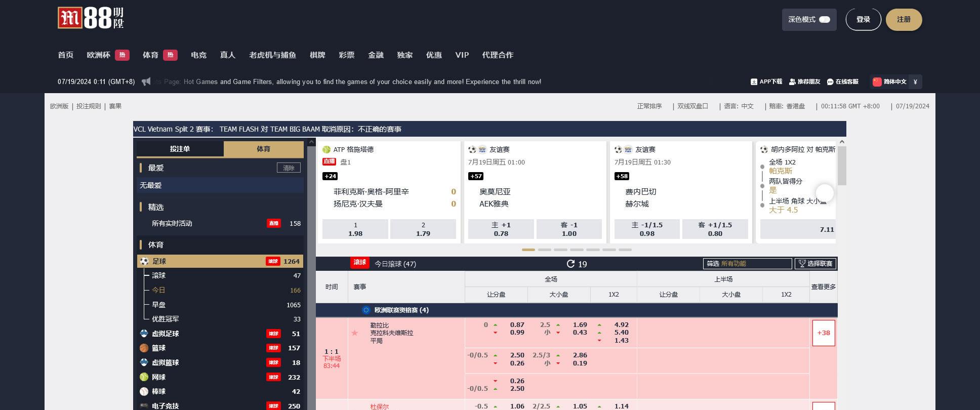Click the tennis ball icon for 网球
The width and height of the screenshot is (980, 410).
pos(144,377)
